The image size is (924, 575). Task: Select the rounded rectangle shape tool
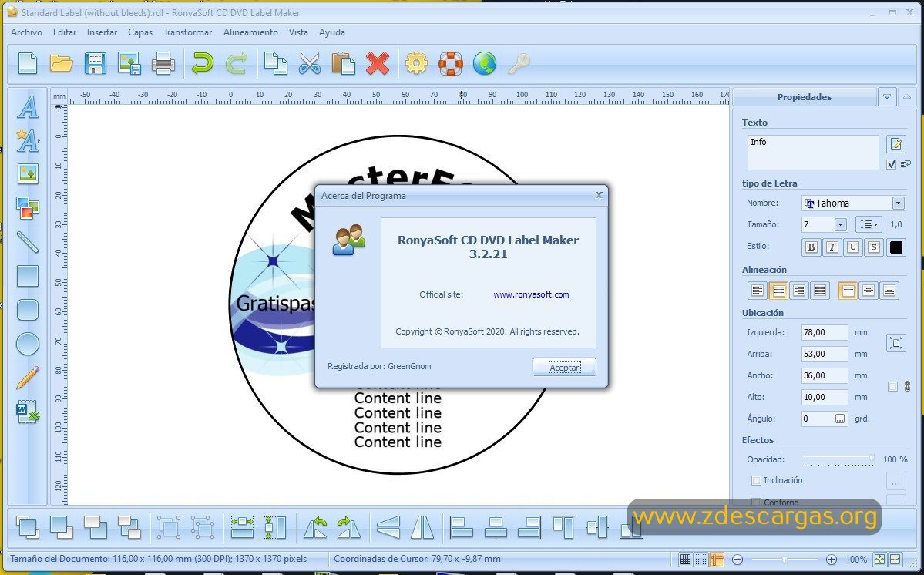click(x=28, y=310)
